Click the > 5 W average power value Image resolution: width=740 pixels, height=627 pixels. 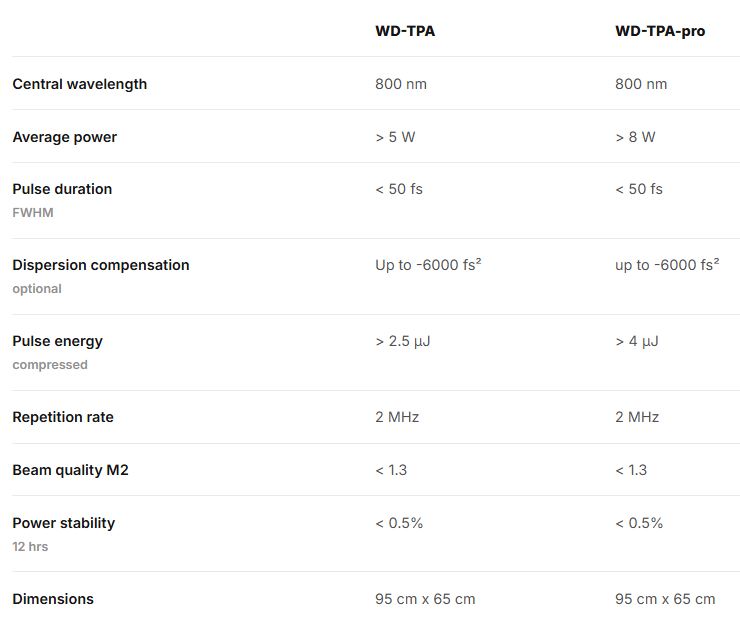[395, 137]
